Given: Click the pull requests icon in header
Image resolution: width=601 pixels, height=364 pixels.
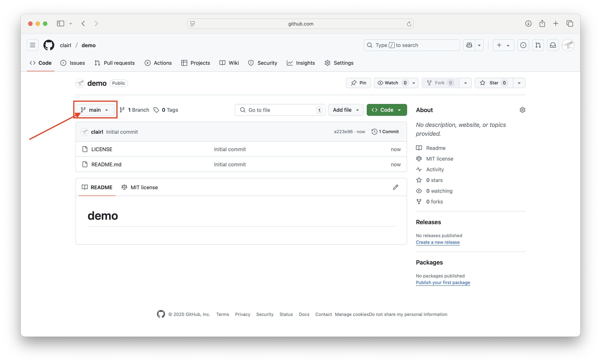Looking at the screenshot, I should click(538, 45).
